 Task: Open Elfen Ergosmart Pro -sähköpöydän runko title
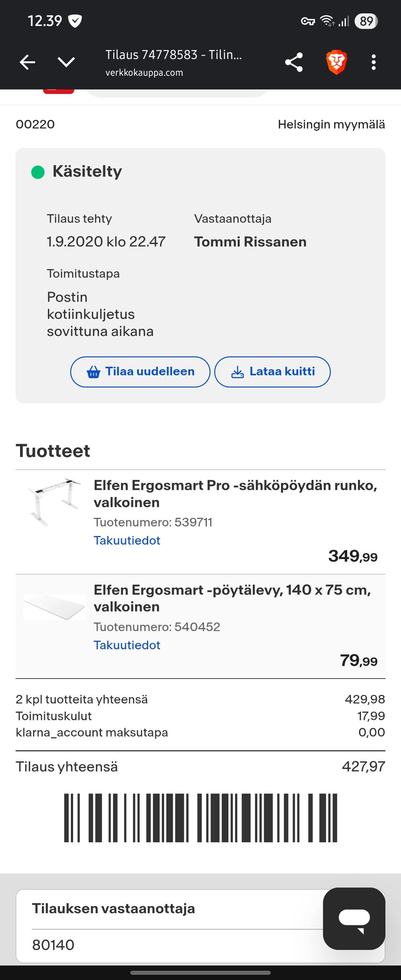[235, 494]
